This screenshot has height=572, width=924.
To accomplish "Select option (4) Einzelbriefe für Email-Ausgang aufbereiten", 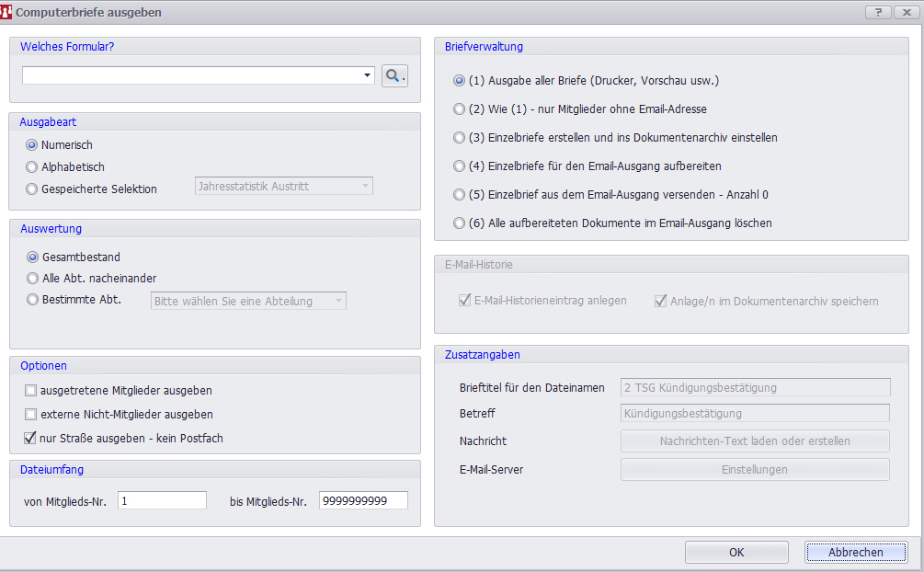I will (x=459, y=166).
